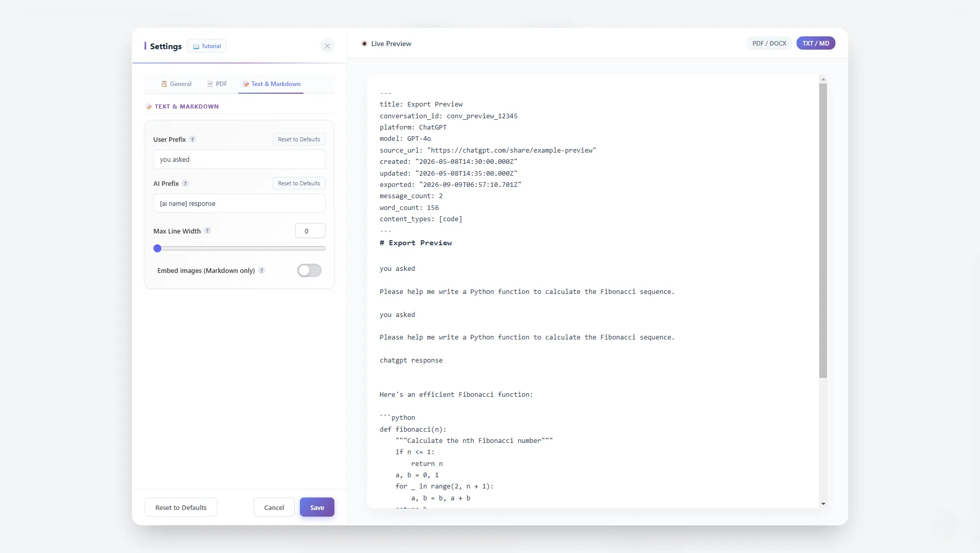Click the AI Prefix input field

[239, 203]
